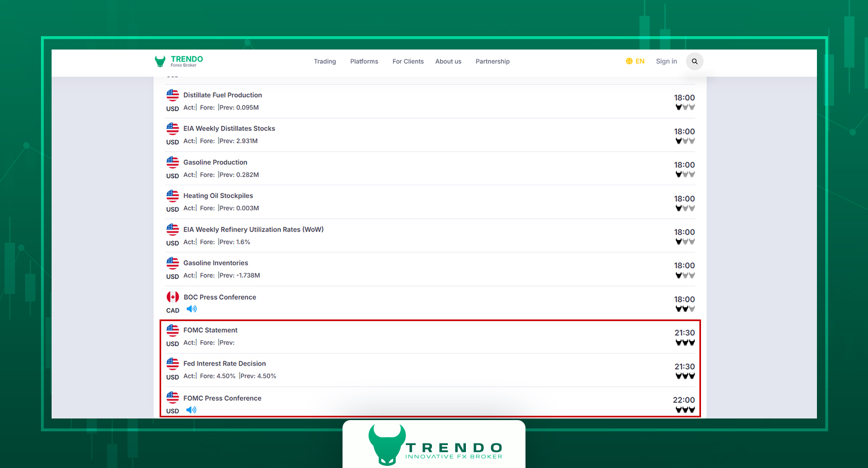Open the Trading menu
868x468 pixels.
click(325, 61)
